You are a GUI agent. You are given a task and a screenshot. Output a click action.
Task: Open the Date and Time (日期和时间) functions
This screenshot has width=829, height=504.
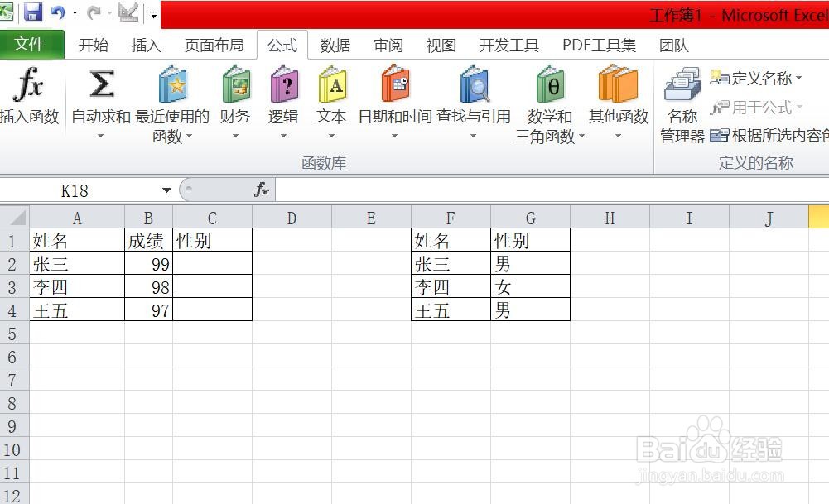[395, 102]
